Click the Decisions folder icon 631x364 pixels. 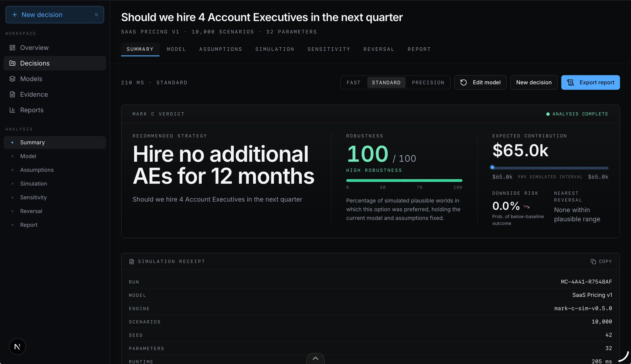pyautogui.click(x=12, y=63)
